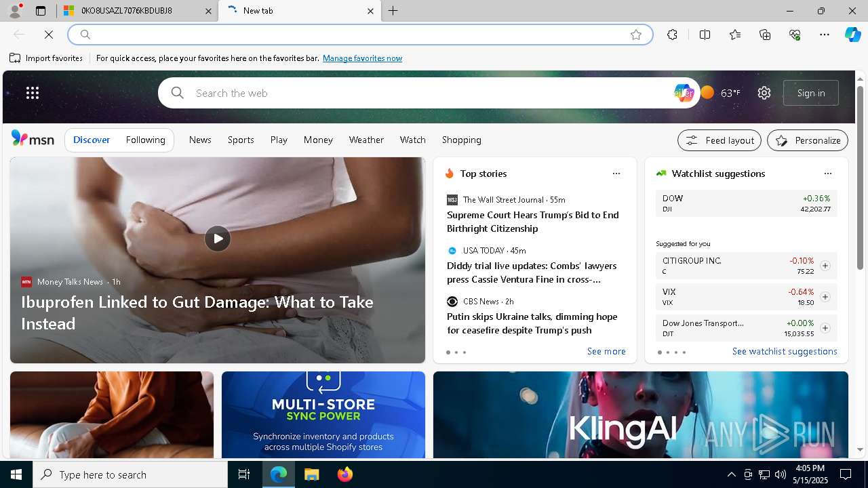Open the KlingAI ad card

click(641, 415)
